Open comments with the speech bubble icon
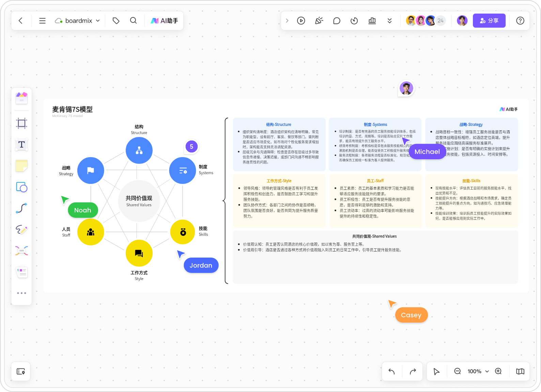This screenshot has height=392, width=541. 337,21
